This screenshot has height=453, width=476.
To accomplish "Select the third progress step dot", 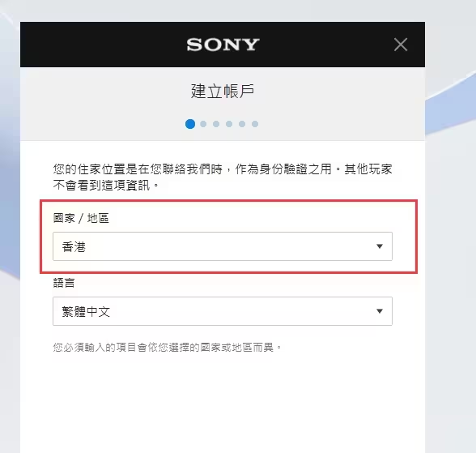I will click(x=216, y=124).
